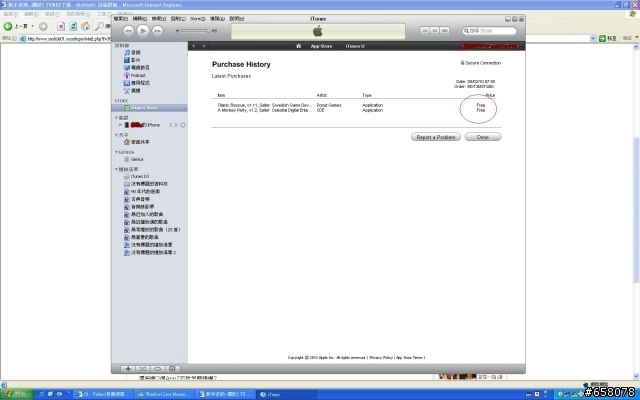Open the App Store tab
The width and height of the screenshot is (640, 400).
point(321,46)
